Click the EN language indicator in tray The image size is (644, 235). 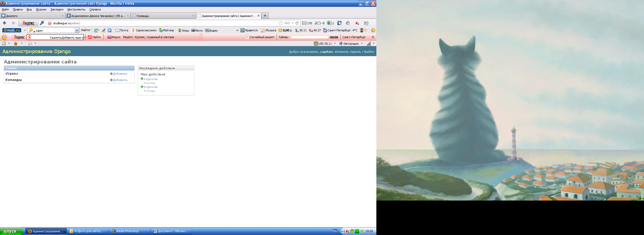[x=335, y=231]
